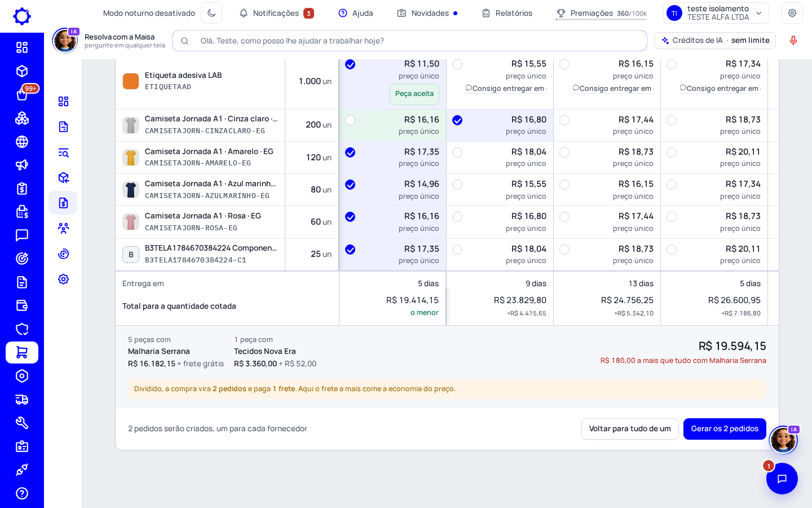The height and width of the screenshot is (508, 812).
Task: Select R$ 18,73 radio for Camiseta Rosa EG
Action: [672, 217]
